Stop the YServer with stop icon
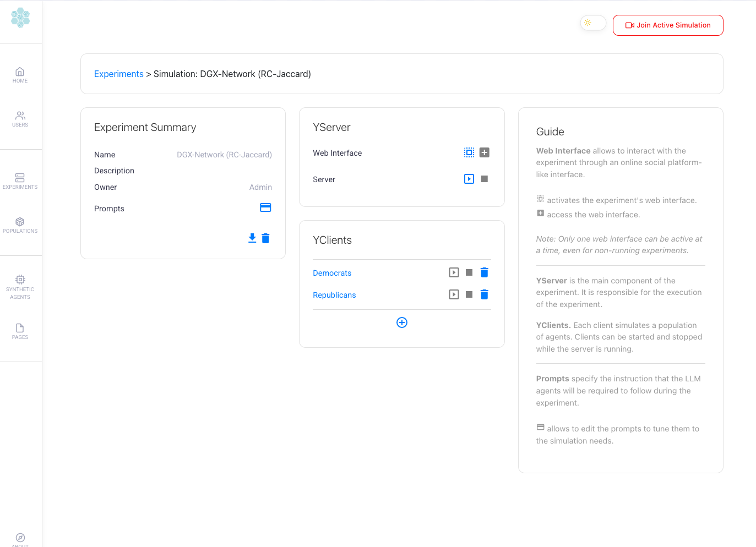Screen dimensions: 756x547 tap(485, 179)
